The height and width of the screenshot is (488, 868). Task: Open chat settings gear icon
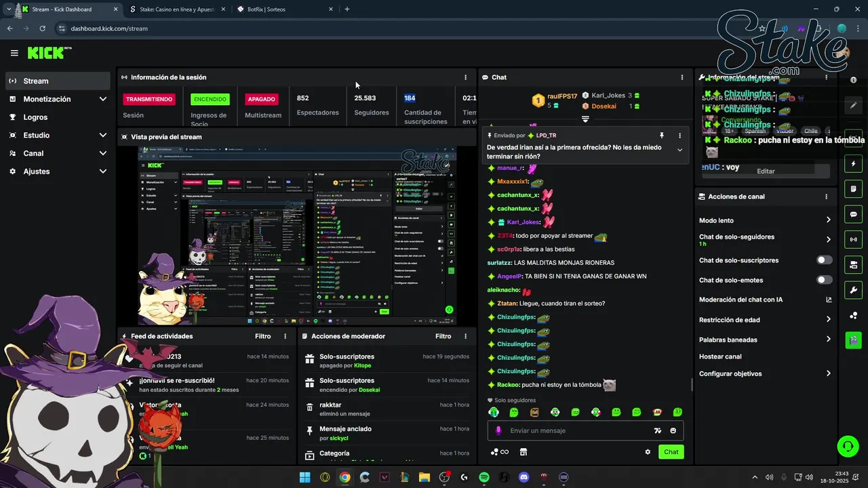[648, 452]
